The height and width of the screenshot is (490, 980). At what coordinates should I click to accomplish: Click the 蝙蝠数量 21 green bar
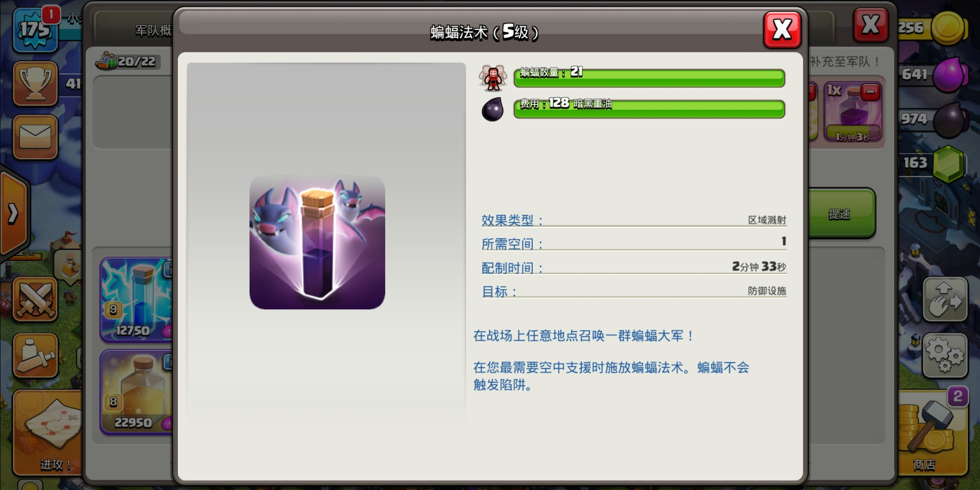pos(649,78)
